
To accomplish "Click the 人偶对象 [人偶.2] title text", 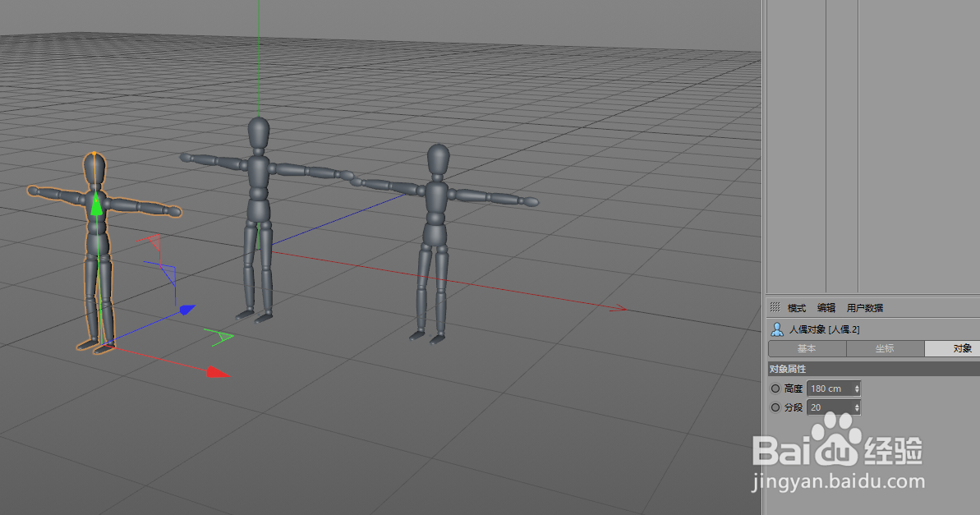I will [x=824, y=329].
